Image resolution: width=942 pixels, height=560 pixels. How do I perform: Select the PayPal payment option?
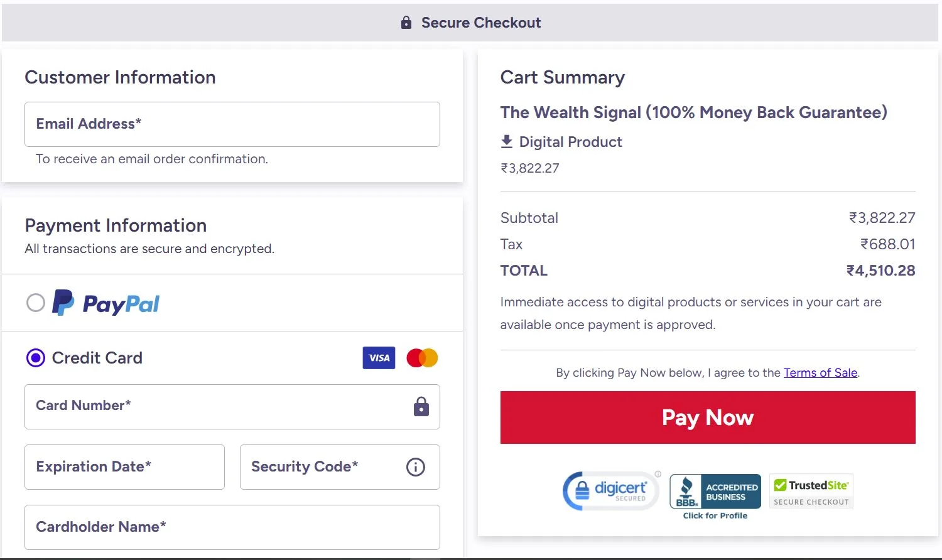36,303
